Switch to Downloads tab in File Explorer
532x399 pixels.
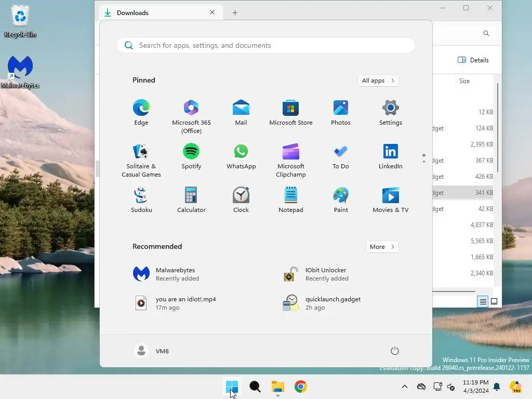tap(161, 13)
